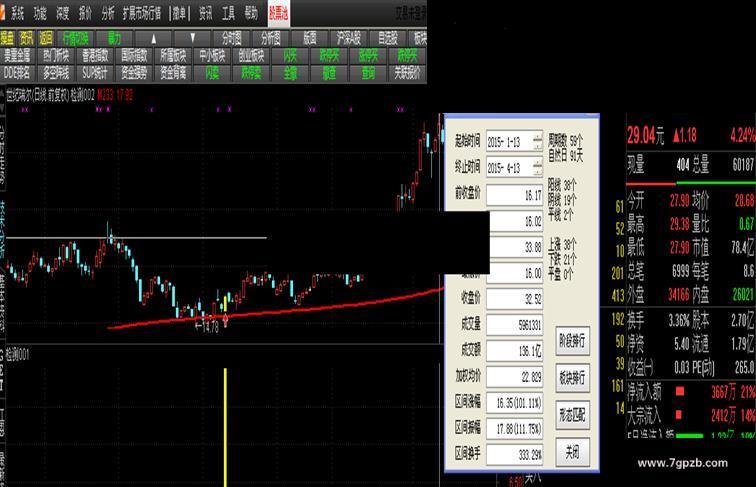This screenshot has width=756, height=487.
Task: Open 自选股 watchlist
Action: [388, 38]
